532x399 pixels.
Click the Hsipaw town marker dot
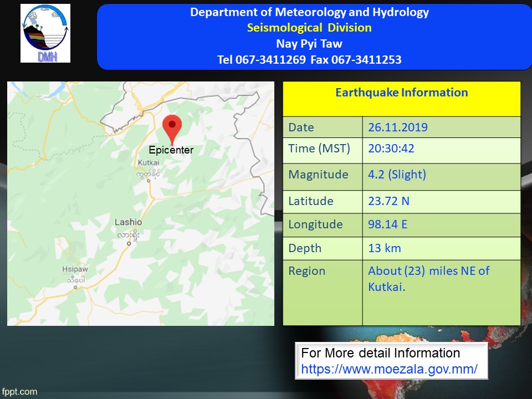click(75, 288)
